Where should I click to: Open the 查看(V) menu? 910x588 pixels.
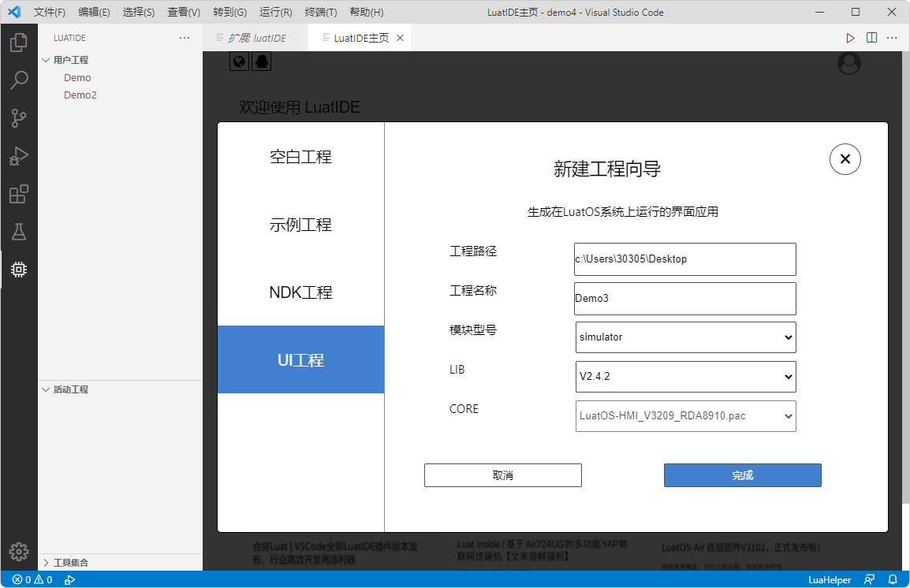click(184, 12)
